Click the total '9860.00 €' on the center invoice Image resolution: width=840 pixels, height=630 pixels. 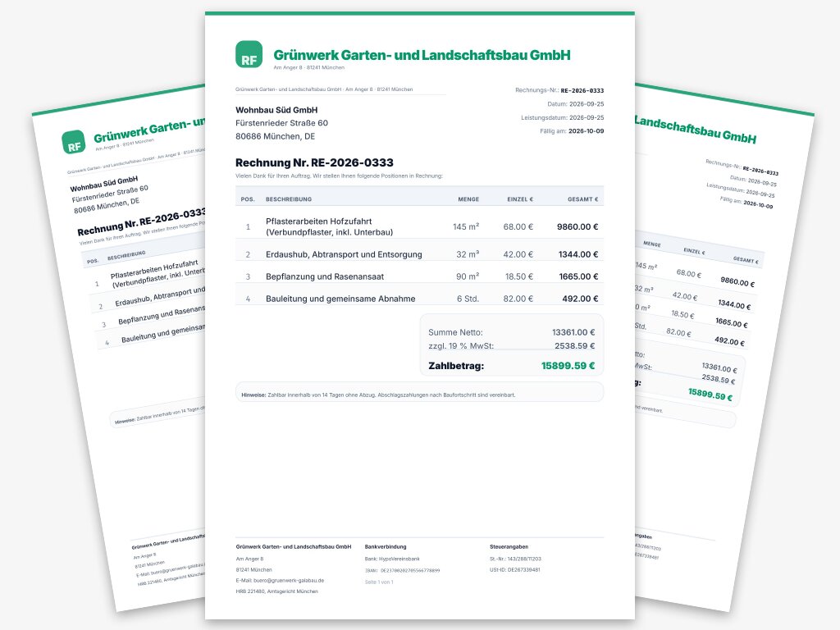tap(577, 226)
